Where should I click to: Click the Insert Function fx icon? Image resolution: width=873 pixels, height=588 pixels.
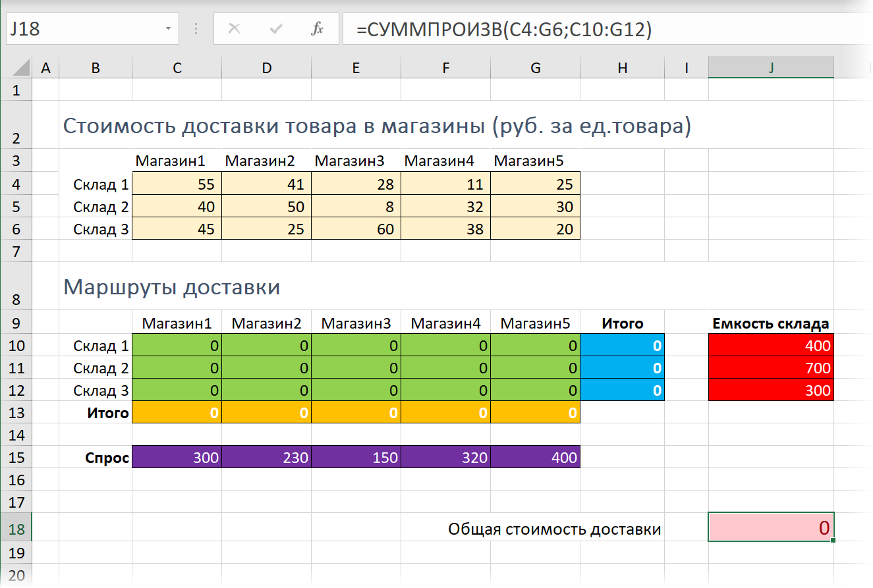318,29
